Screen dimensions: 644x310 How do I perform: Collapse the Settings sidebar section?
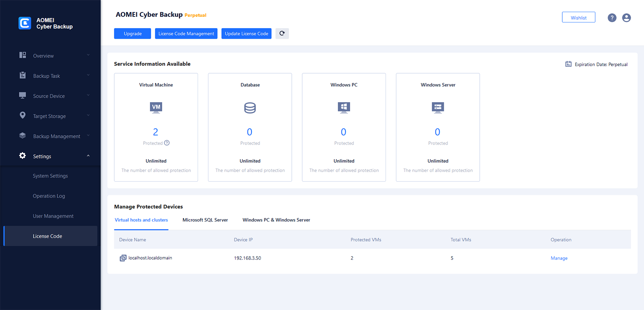tap(42, 156)
